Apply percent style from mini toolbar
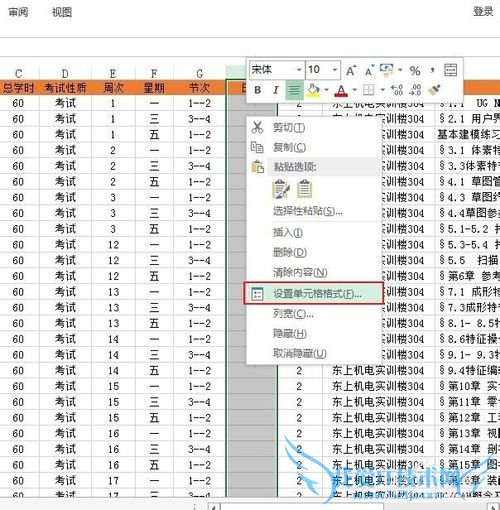Image resolution: width=500 pixels, height=510 pixels. pyautogui.click(x=415, y=70)
